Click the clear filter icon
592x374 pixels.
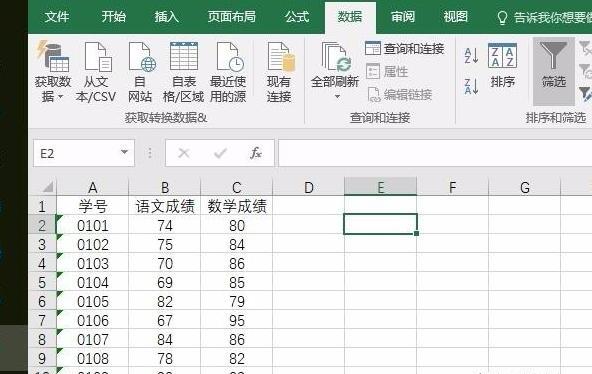click(x=586, y=48)
